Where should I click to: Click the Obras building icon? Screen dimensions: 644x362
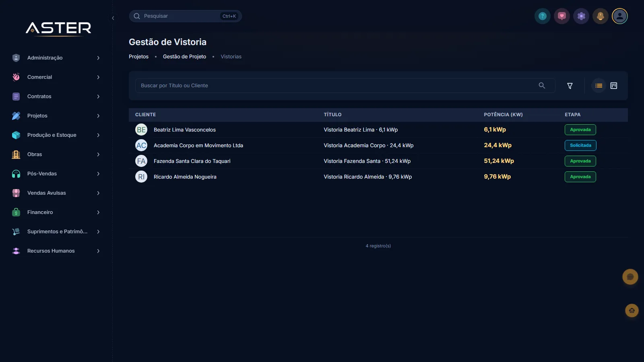(x=16, y=154)
